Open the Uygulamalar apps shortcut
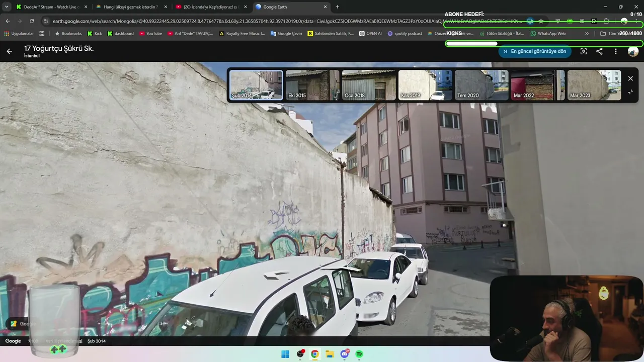The height and width of the screenshot is (362, 644). [x=19, y=34]
